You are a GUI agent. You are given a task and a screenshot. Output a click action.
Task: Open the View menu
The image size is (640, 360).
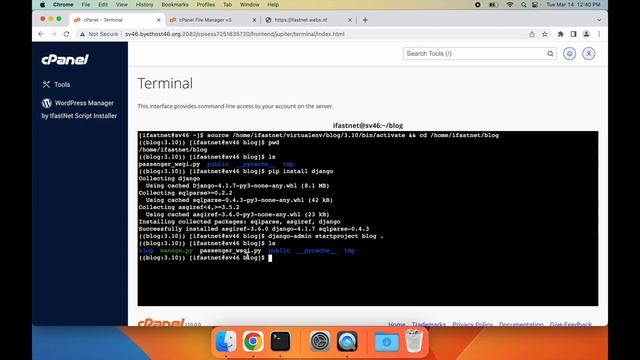(122, 4)
